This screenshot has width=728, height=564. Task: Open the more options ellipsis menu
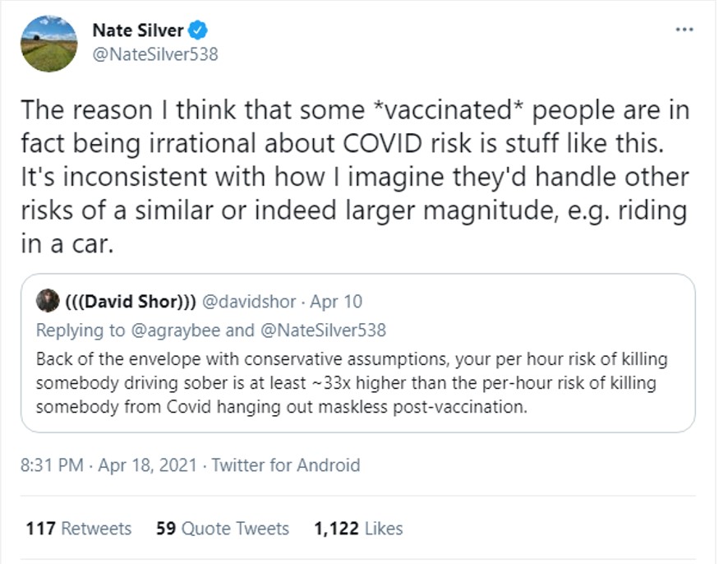tap(684, 30)
